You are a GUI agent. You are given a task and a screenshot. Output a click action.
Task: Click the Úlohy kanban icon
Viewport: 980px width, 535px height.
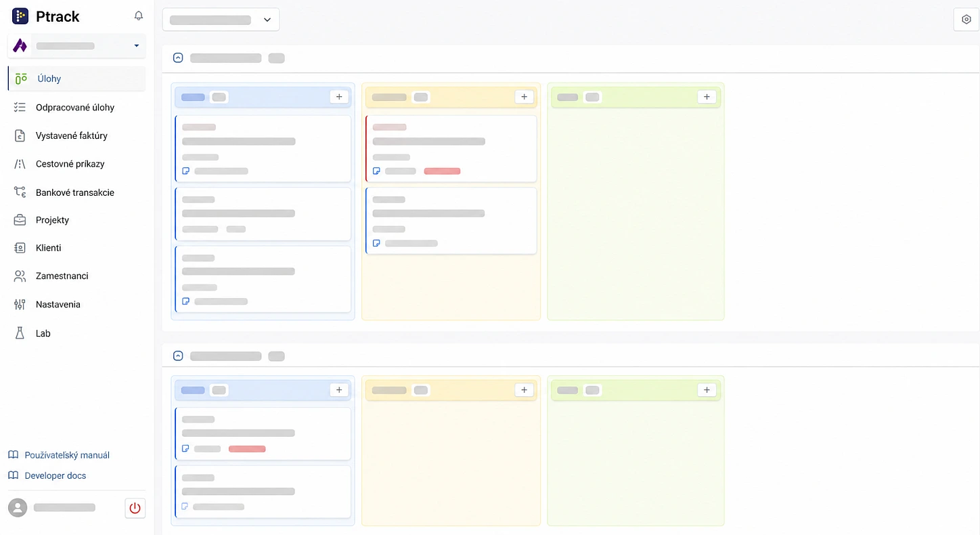(x=21, y=79)
